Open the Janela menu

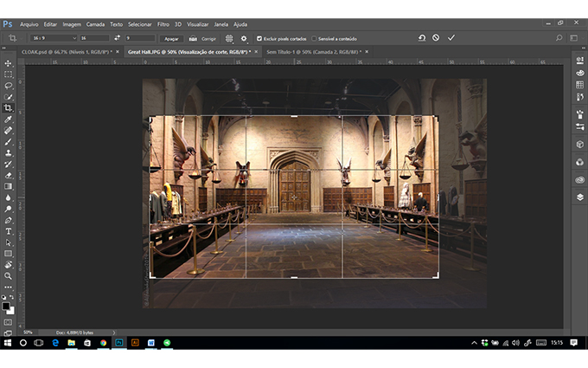(220, 24)
